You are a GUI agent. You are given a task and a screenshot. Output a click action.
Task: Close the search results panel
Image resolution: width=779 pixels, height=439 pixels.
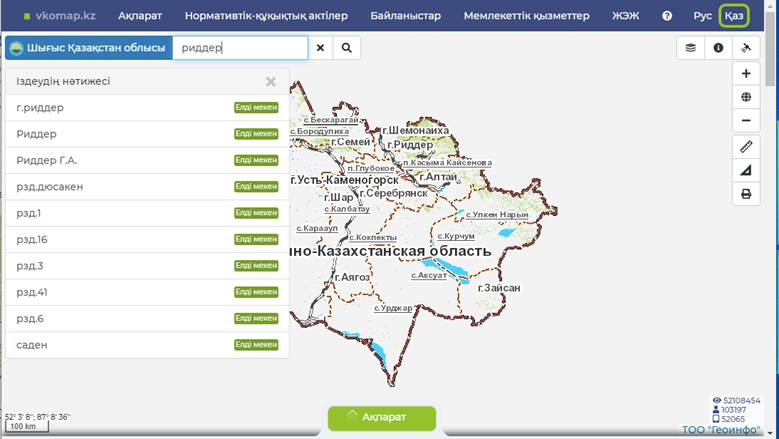pyautogui.click(x=271, y=82)
